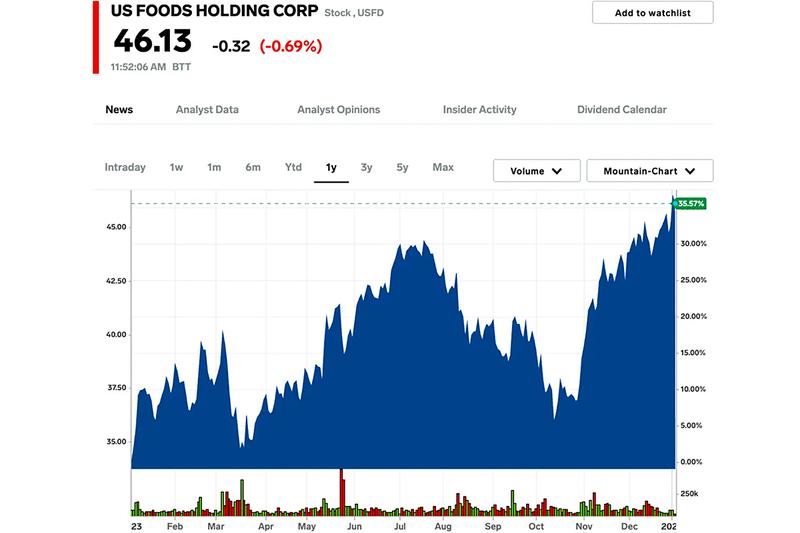Click the US FOODS HOLDING CORP title
This screenshot has width=800, height=533.
(x=214, y=11)
